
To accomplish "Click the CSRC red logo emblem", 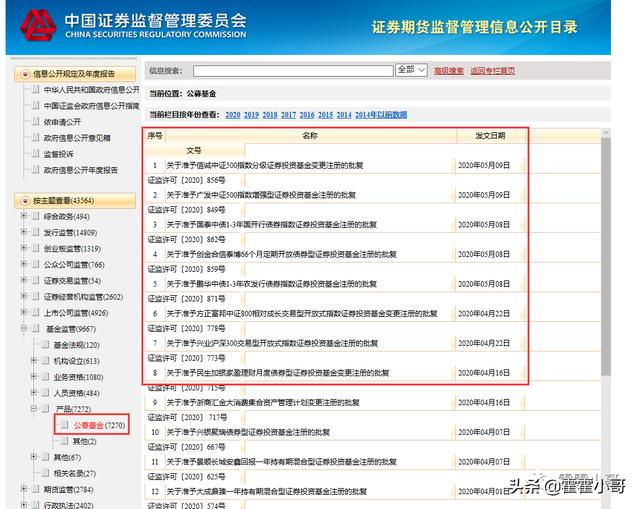I will pyautogui.click(x=38, y=25).
